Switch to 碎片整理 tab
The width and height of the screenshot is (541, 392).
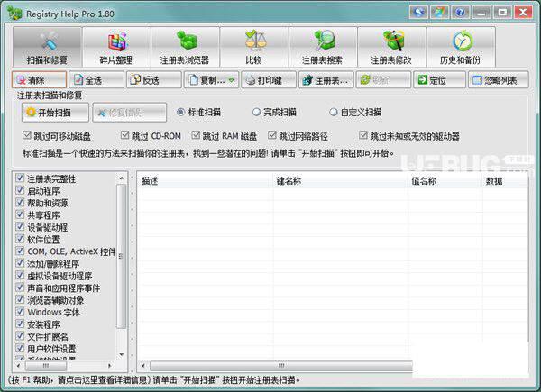[x=116, y=47]
